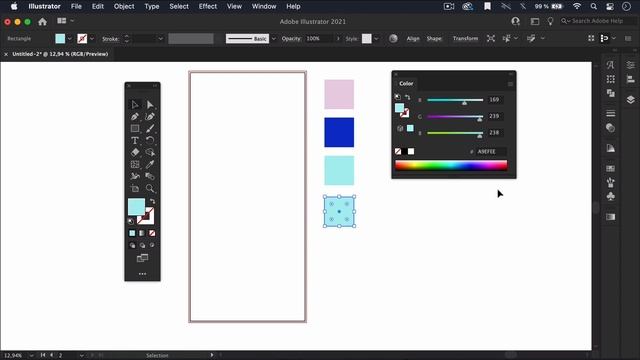Select the Eraser tool

(x=135, y=152)
